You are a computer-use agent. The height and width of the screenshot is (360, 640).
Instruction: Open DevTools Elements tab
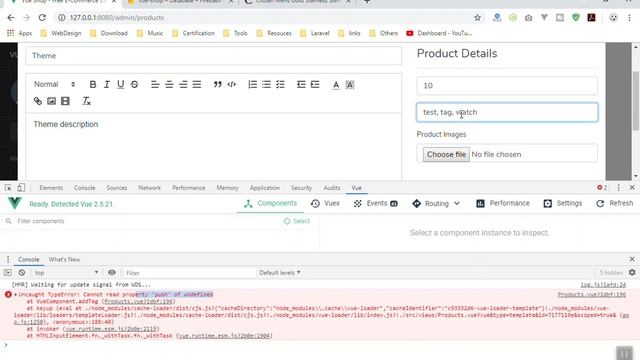[x=51, y=188]
